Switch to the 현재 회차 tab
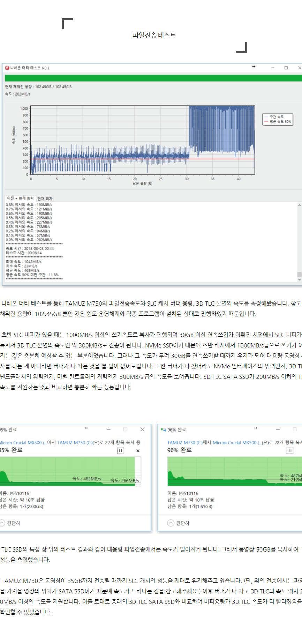The image size is (302, 644). [x=45, y=199]
